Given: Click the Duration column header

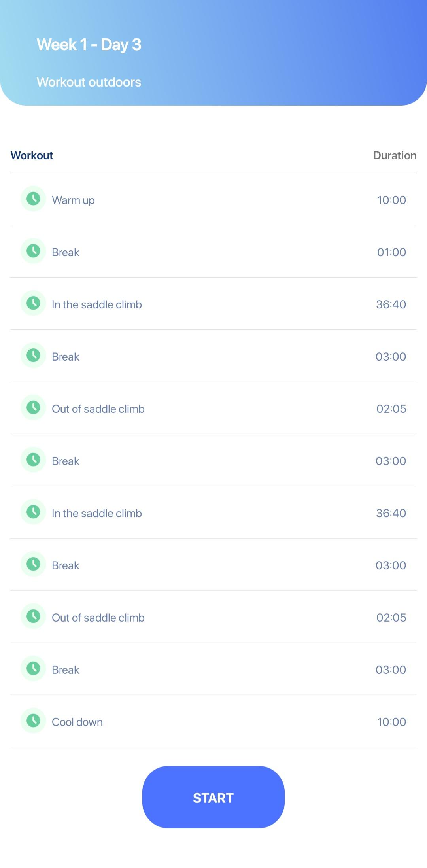Looking at the screenshot, I should point(395,155).
